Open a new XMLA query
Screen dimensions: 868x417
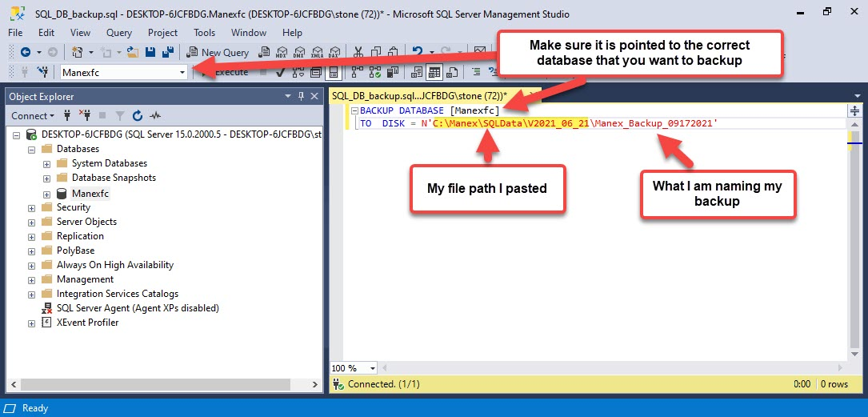point(317,53)
